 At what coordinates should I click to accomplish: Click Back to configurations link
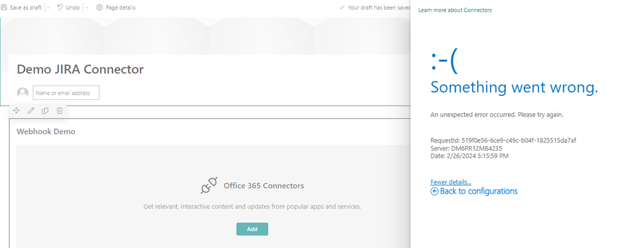(x=478, y=191)
